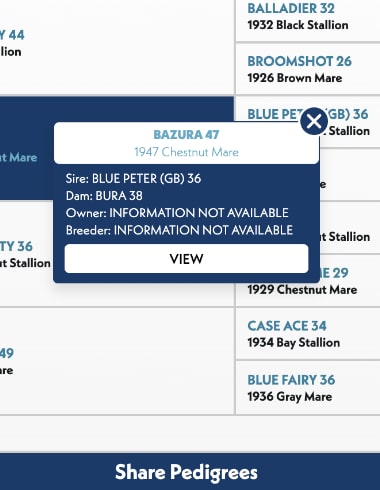Close the BAZURA 47 popup
Viewport: 380px width, 490px height.
click(314, 121)
